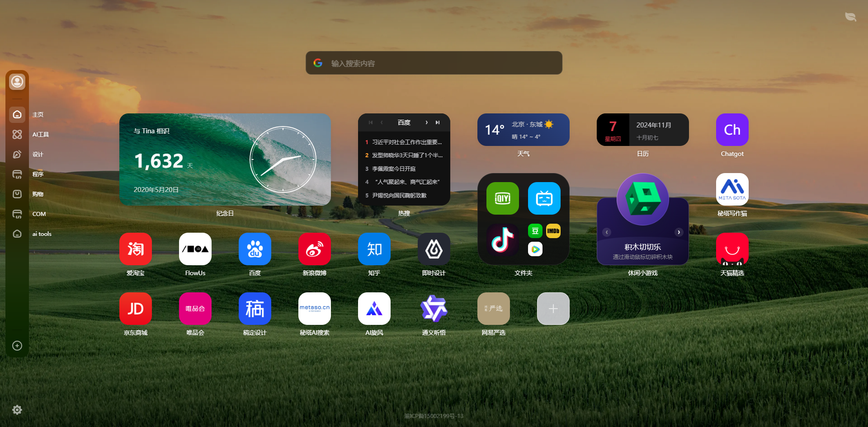The width and height of the screenshot is (868, 427).
Task: Open settings gear at bottom left
Action: (17, 410)
